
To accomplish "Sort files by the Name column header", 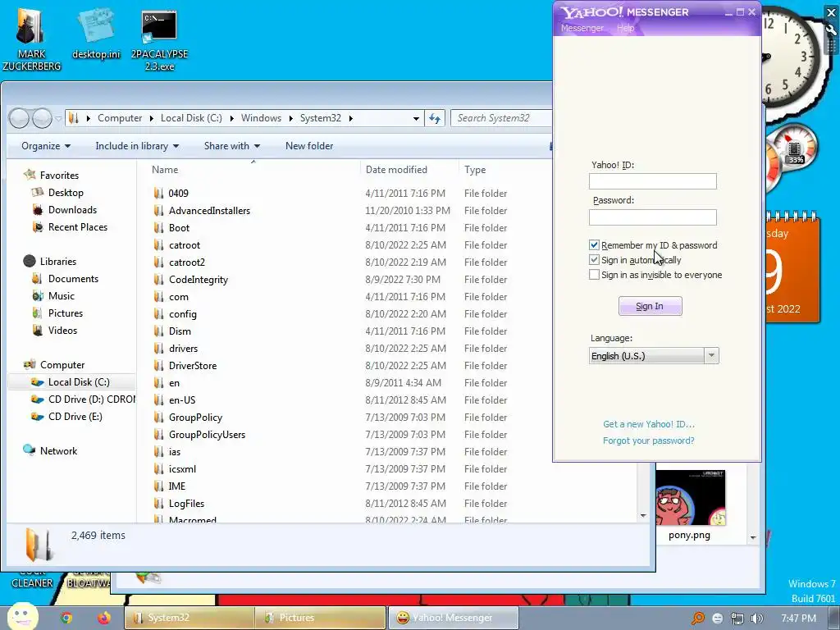I will 253,169.
